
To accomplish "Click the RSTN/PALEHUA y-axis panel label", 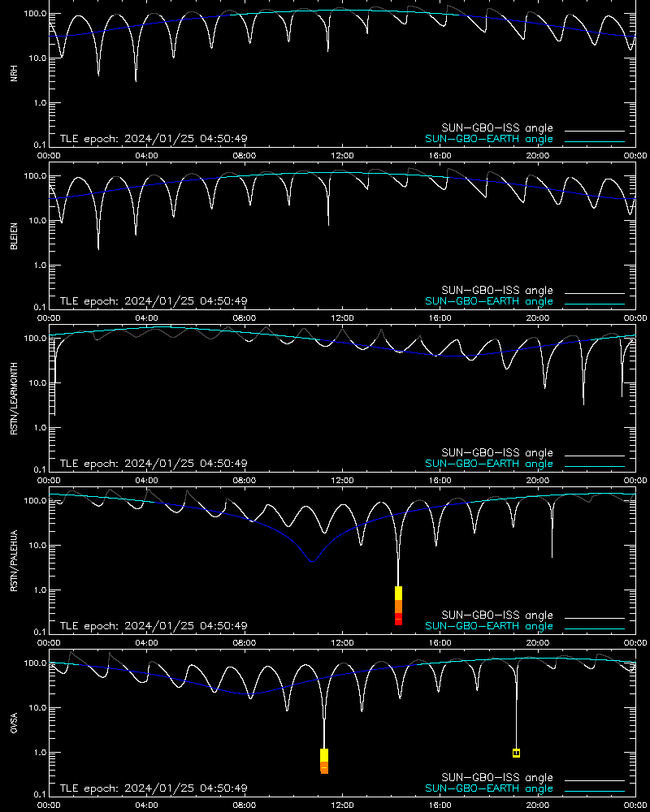I will click(14, 561).
